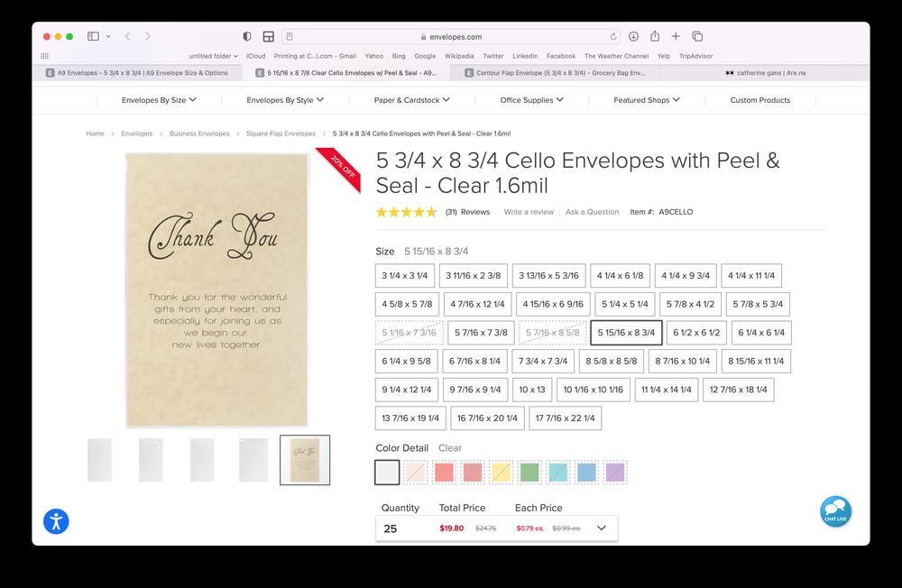Select the clear white color swatch

pos(387,473)
